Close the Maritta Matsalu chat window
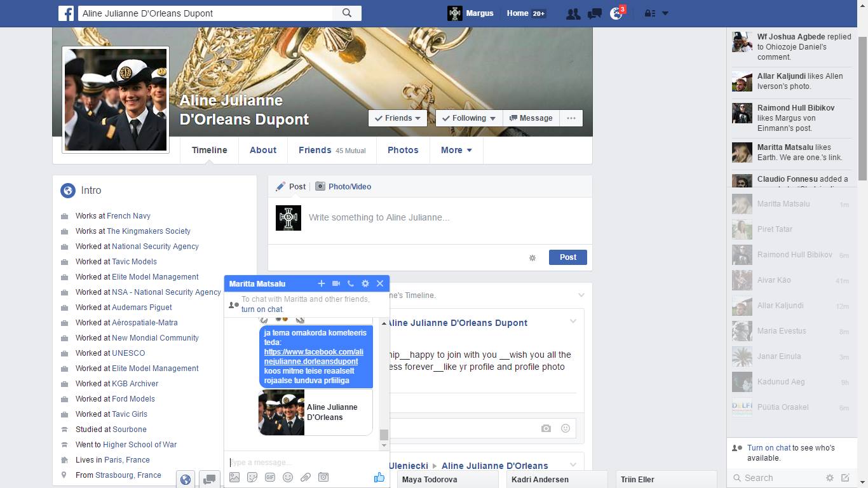Viewport: 868px width, 488px height. [380, 283]
